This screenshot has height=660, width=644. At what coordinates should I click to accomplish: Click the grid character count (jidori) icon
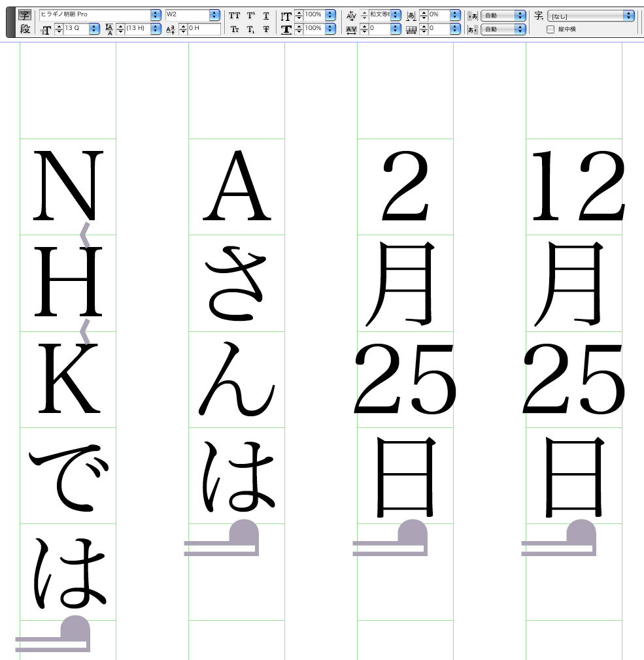click(411, 29)
